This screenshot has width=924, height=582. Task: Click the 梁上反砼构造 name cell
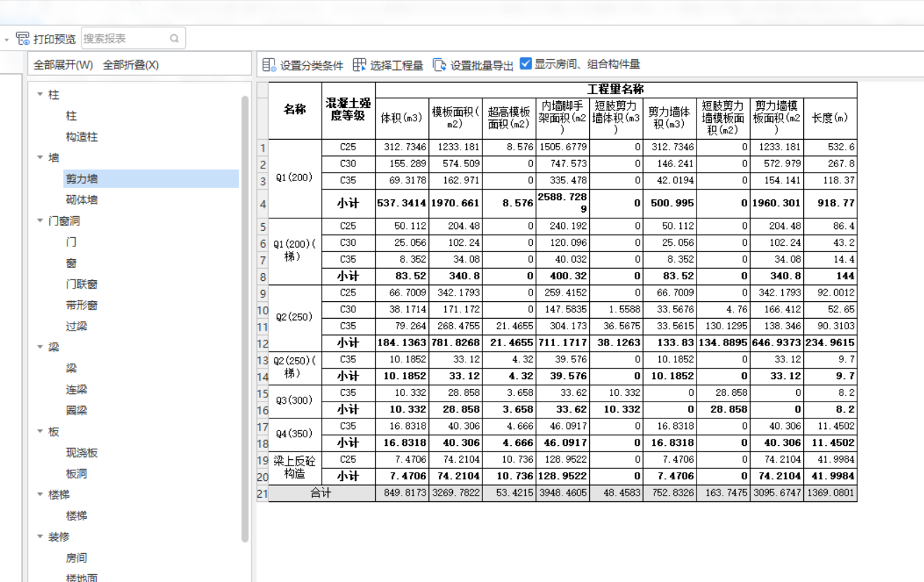tap(295, 468)
